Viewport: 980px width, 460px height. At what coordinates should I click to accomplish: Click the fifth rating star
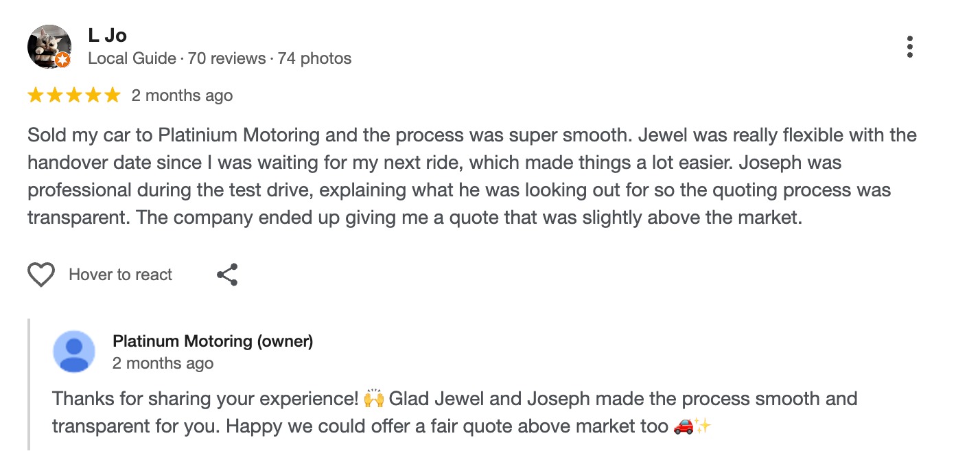tap(113, 95)
